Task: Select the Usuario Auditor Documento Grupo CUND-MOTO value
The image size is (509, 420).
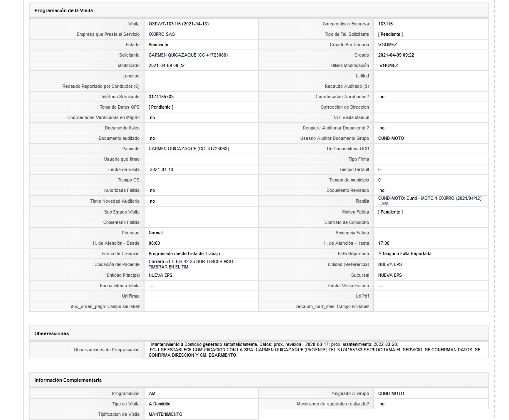Action: point(391,138)
